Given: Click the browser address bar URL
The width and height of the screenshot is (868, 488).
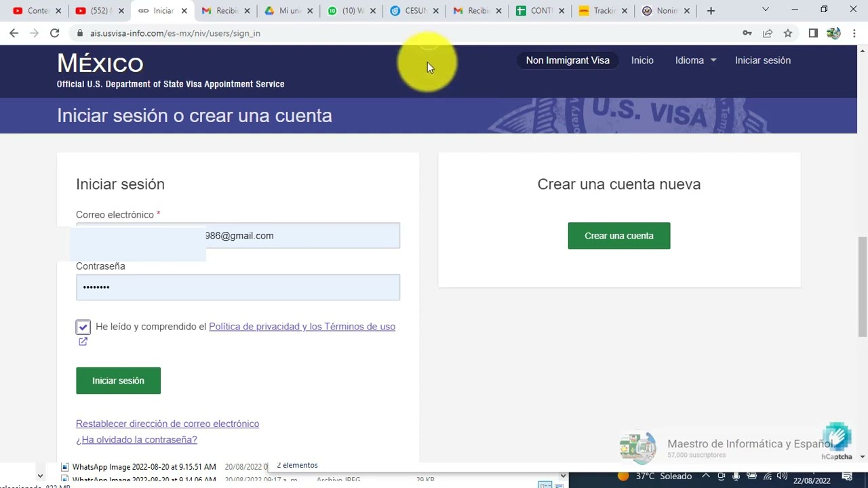Looking at the screenshot, I should click(175, 33).
